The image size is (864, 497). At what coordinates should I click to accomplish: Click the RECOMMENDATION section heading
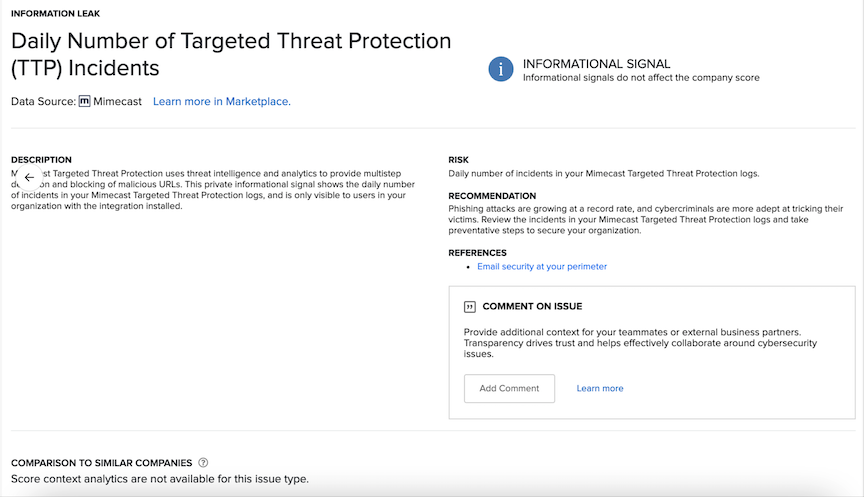tap(492, 196)
